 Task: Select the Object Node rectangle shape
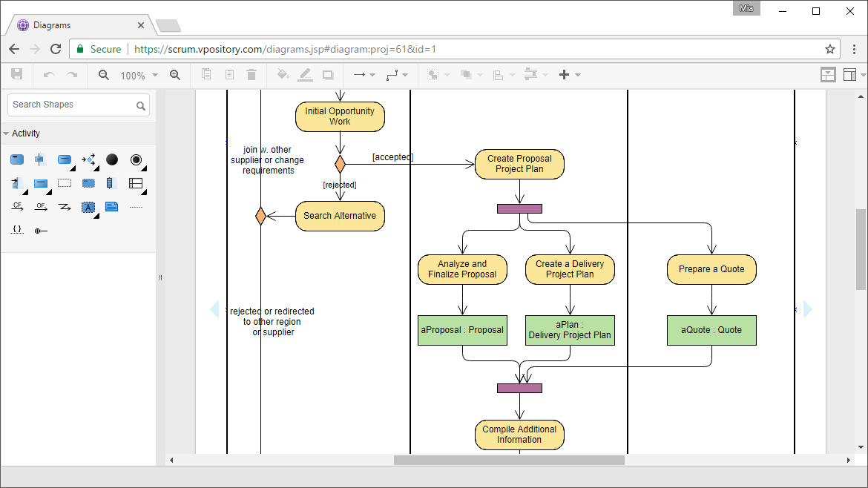click(41, 184)
